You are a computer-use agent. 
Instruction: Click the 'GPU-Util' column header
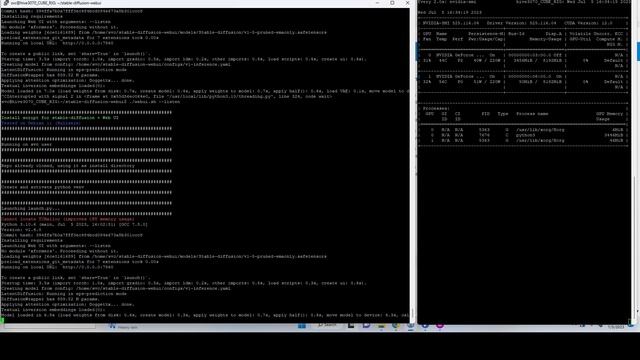coord(580,39)
